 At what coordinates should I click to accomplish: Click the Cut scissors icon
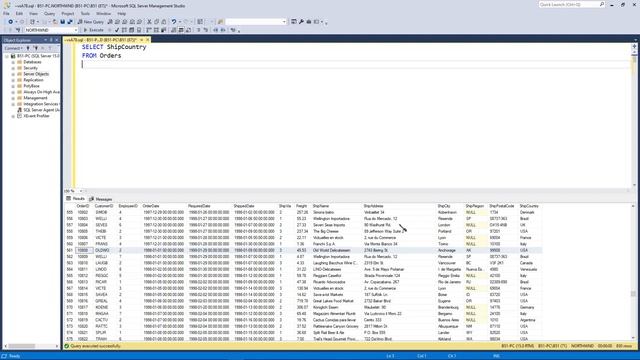click(x=149, y=22)
